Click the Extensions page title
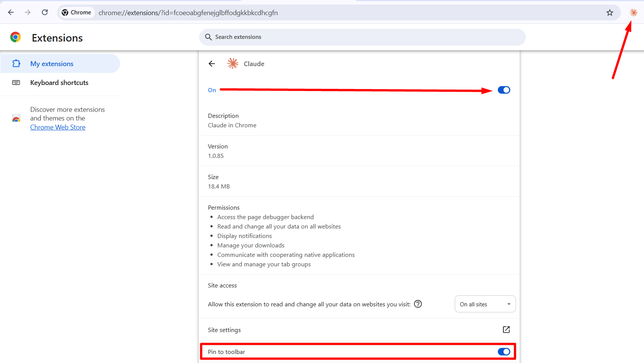 57,38
